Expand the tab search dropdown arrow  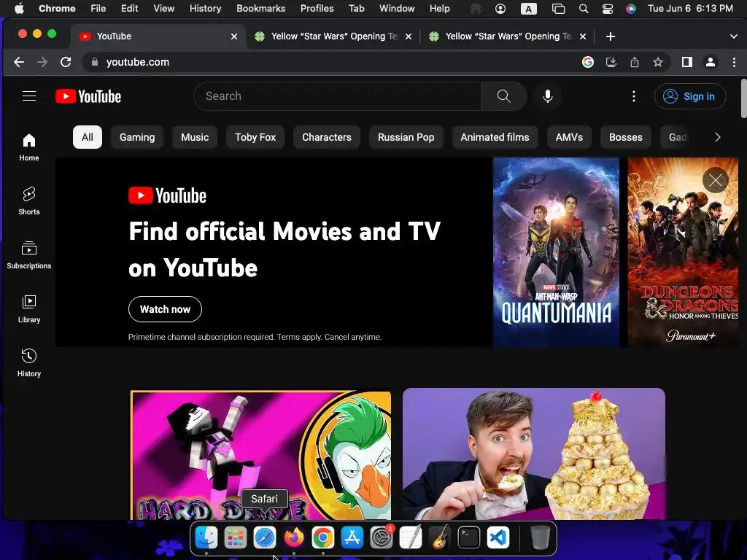click(x=734, y=36)
